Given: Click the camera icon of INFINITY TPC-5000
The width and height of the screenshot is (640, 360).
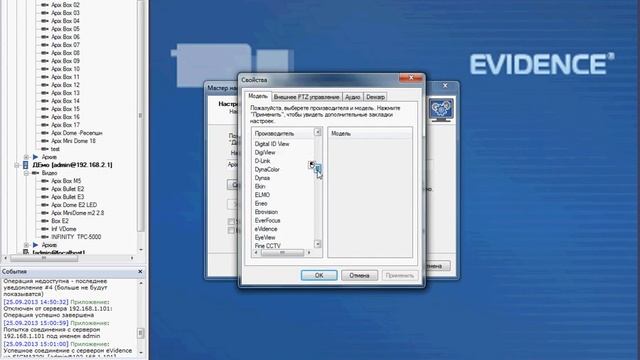Looking at the screenshot, I should coord(44,237).
